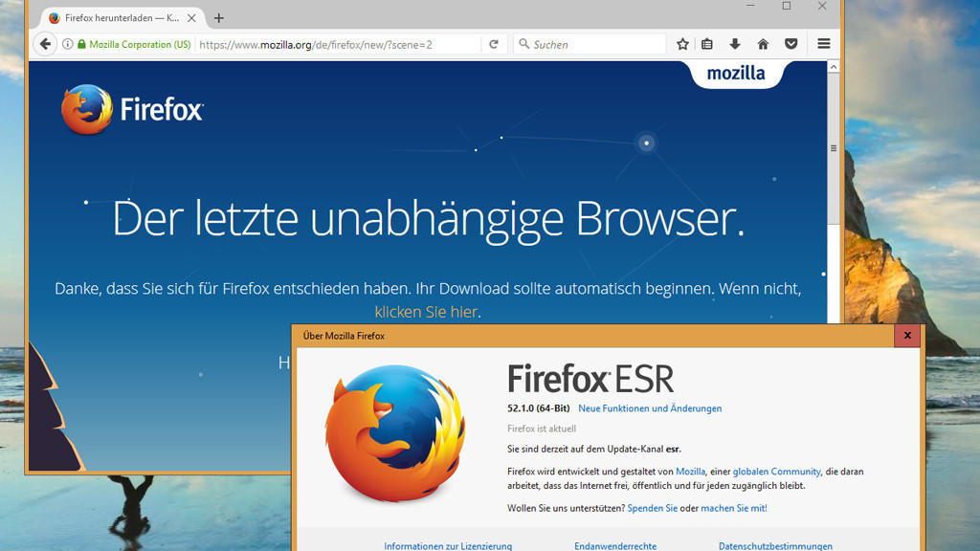This screenshot has height=551, width=980.
Task: Open 'Informationen zur Lizenzierung' link
Action: (448, 546)
